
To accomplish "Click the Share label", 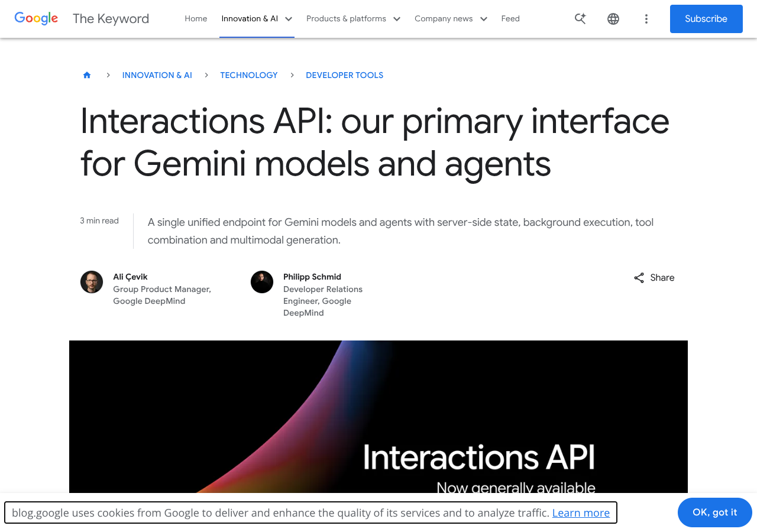I will click(x=662, y=278).
